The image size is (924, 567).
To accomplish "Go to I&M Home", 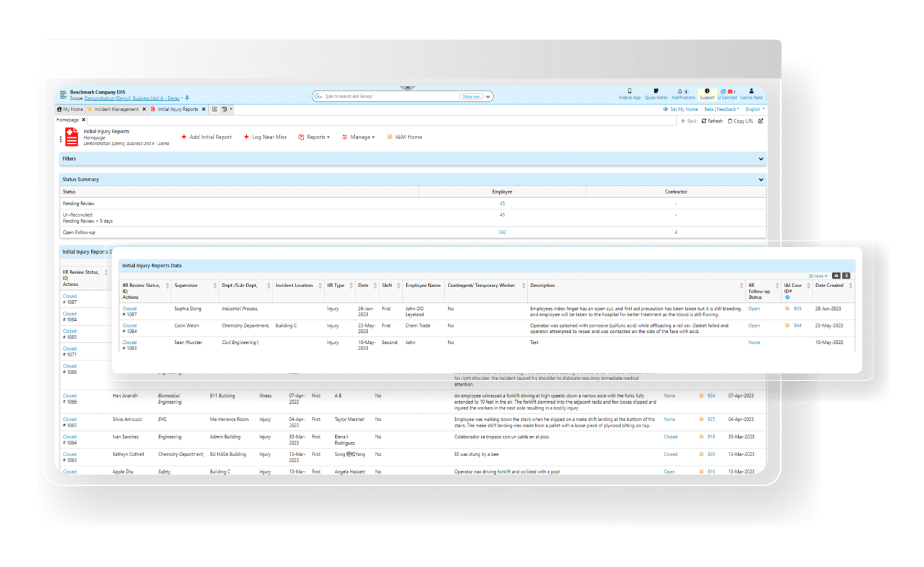I will pyautogui.click(x=404, y=137).
